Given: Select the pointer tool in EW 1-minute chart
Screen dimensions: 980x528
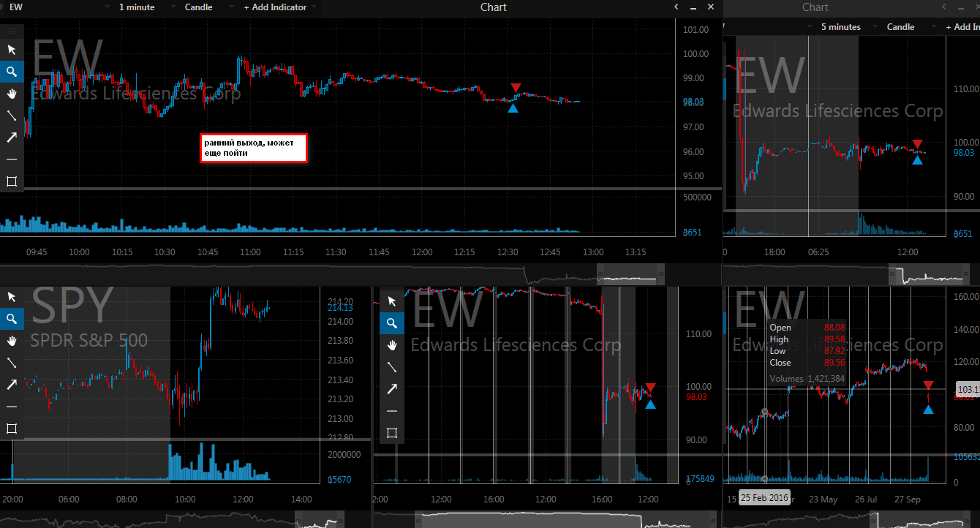Looking at the screenshot, I should point(12,50).
